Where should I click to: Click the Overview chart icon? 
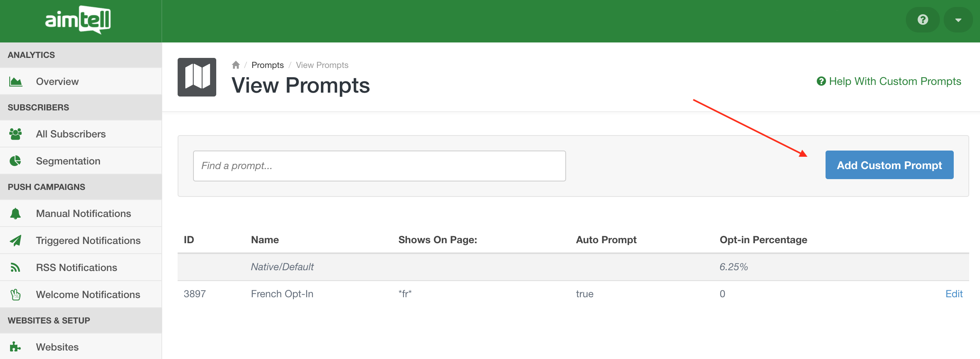[15, 81]
